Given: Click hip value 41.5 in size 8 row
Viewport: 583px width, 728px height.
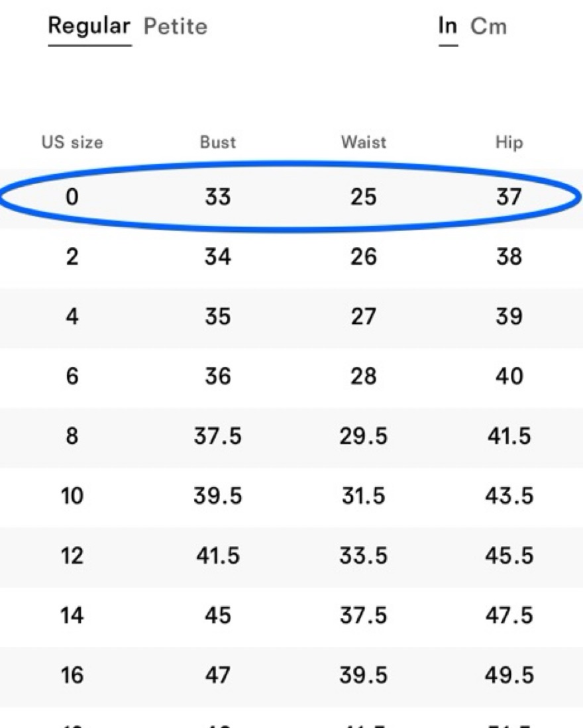Looking at the screenshot, I should 509,436.
